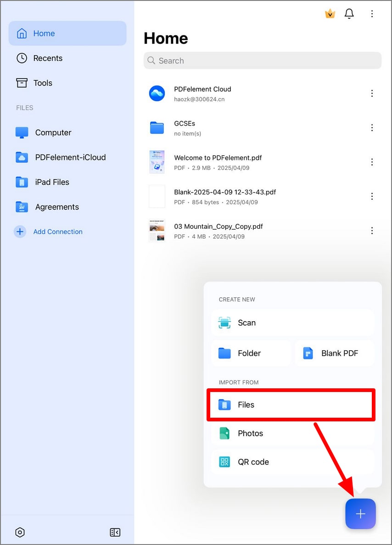Open more options for Welcome to PDFelement.pdf
The image size is (392, 545).
[372, 162]
